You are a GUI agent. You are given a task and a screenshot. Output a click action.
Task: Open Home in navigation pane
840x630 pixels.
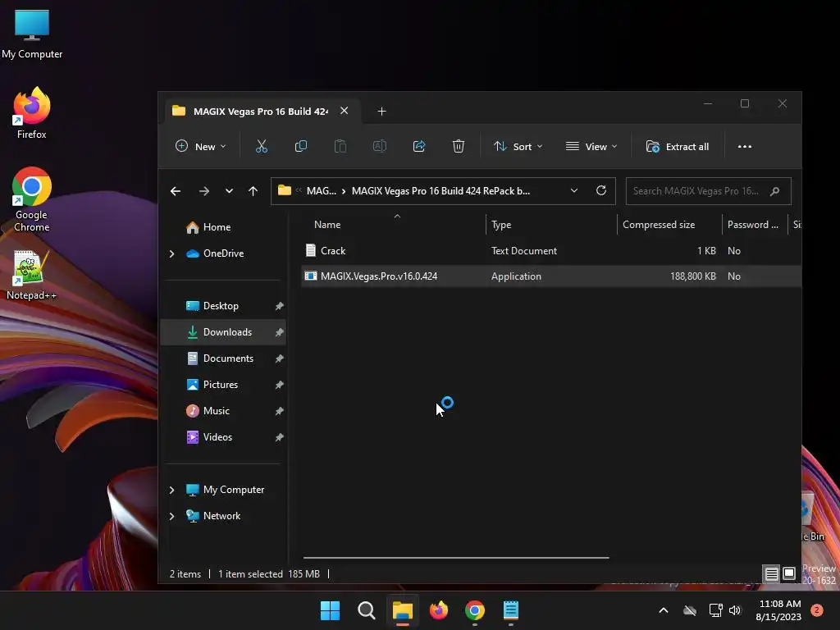pyautogui.click(x=217, y=227)
